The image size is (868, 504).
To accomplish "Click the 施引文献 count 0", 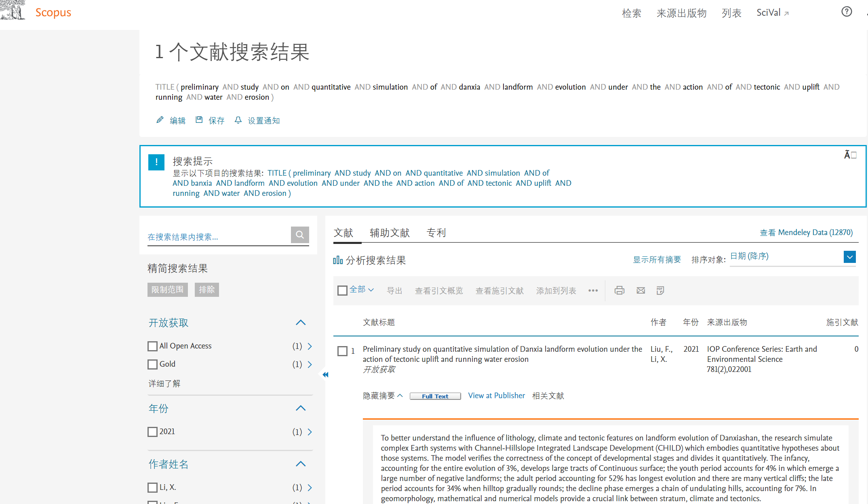I will coord(856,349).
